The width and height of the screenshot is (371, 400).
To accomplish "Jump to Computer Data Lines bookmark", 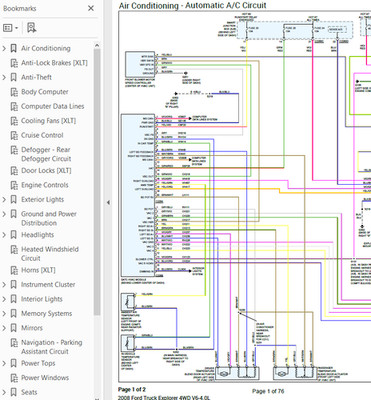I will point(53,106).
